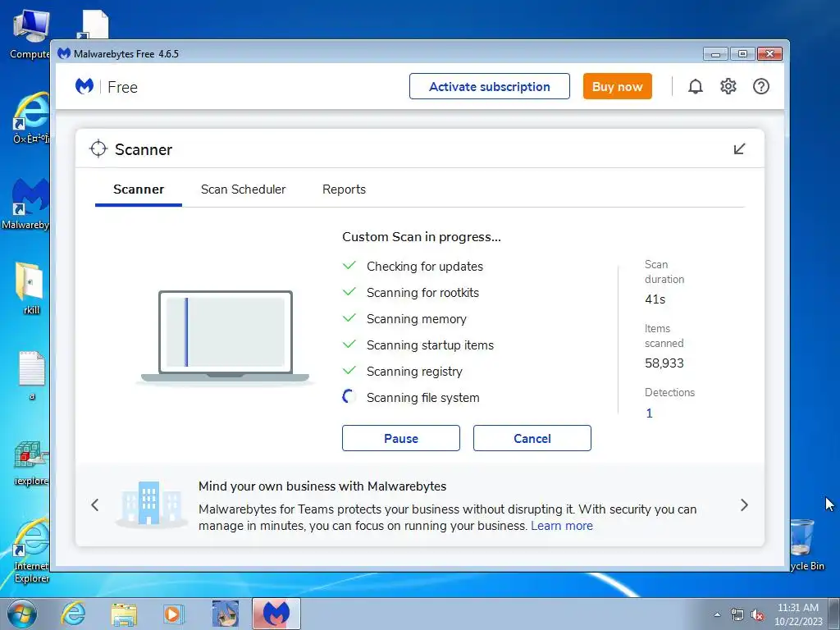The image size is (840, 630).
Task: Click the 'Scanning file system' text
Action: click(422, 398)
